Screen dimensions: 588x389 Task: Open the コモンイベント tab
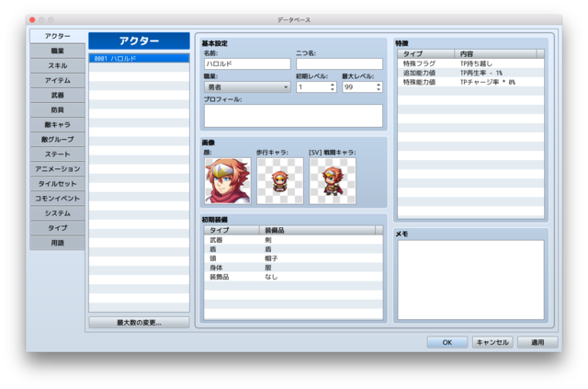tap(57, 199)
